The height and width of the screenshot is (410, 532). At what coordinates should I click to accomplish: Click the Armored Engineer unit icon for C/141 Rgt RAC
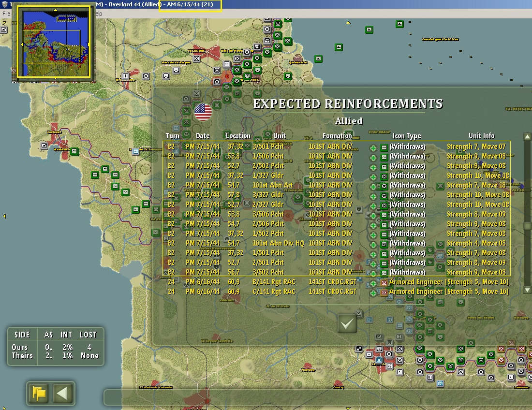pos(384,293)
